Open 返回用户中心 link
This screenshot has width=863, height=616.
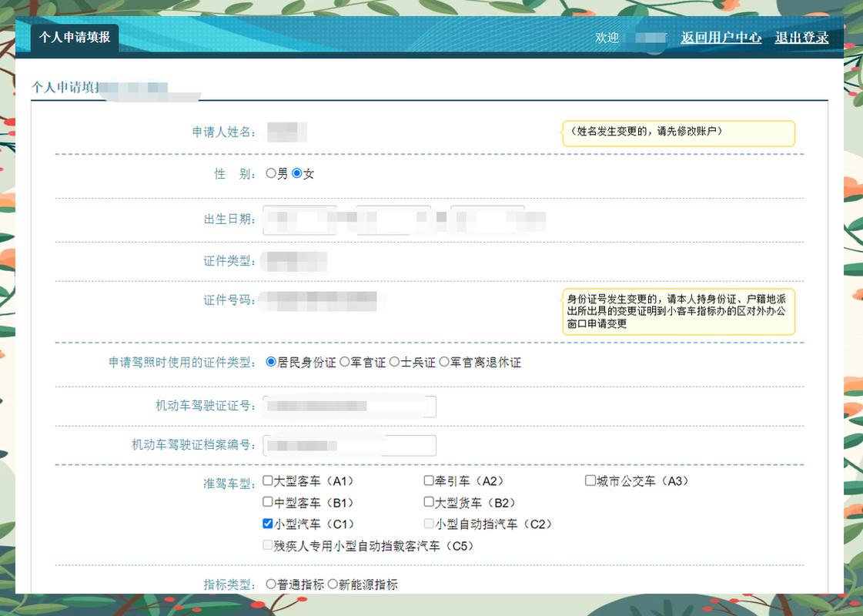point(721,37)
